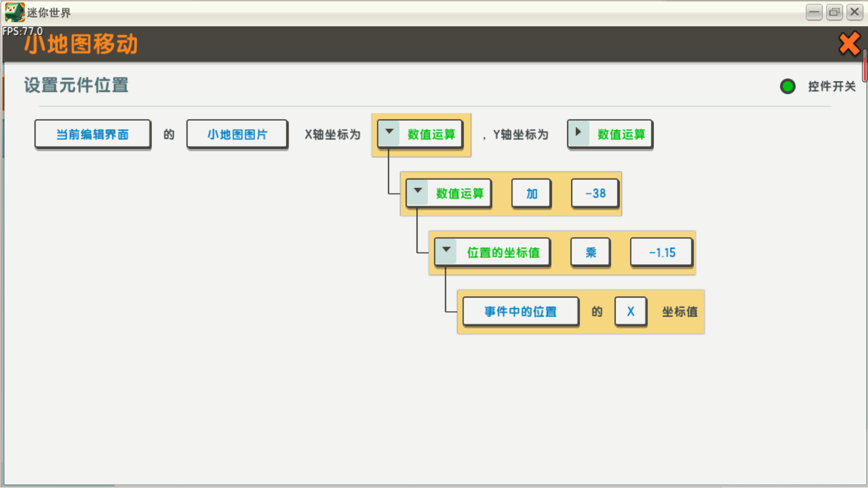This screenshot has height=488, width=868.
Task: Click the 位置的坐标值 label
Action: pyautogui.click(x=503, y=252)
